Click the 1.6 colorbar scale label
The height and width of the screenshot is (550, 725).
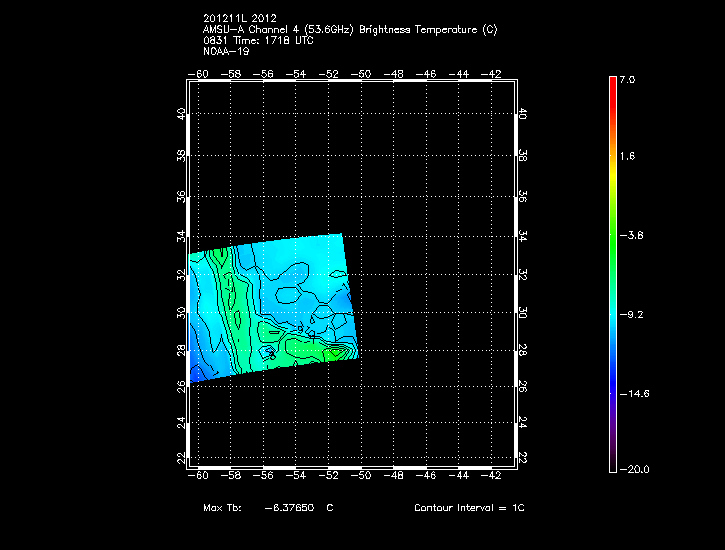coord(627,157)
